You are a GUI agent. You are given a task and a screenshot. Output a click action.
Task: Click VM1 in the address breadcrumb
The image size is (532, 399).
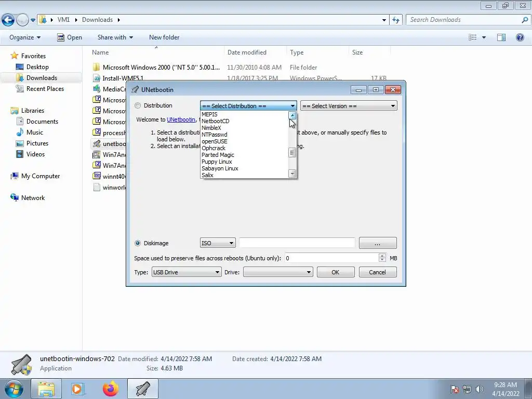point(63,20)
